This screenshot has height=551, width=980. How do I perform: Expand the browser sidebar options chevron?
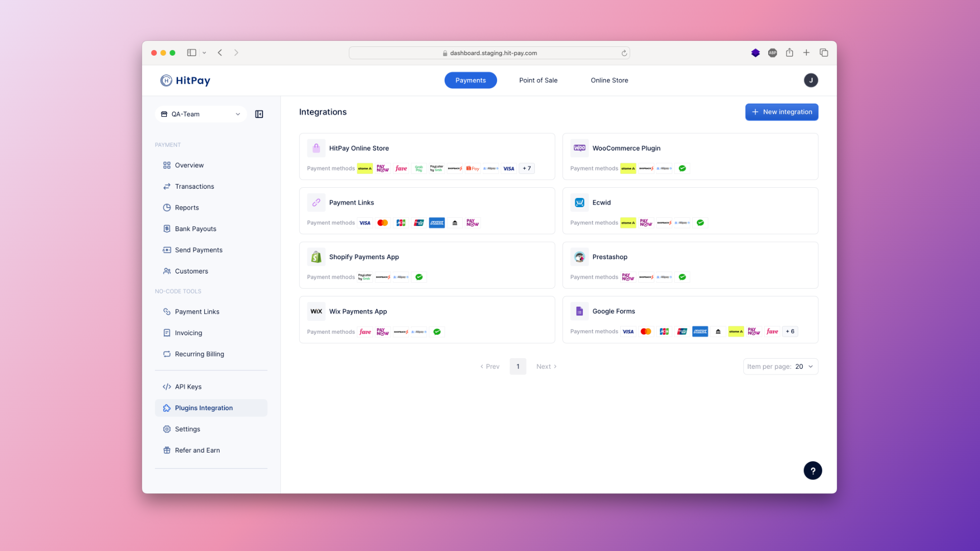(x=204, y=53)
